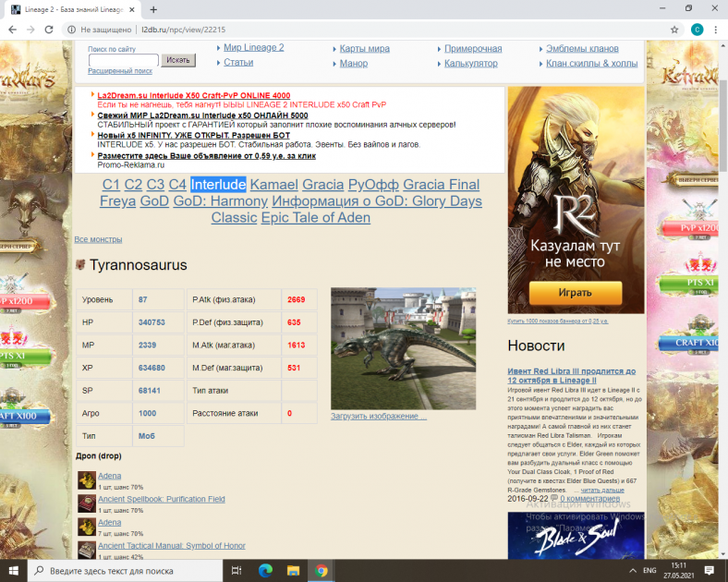This screenshot has height=582, width=728.
Task: Click Chrome icon in taskbar
Action: 321,570
